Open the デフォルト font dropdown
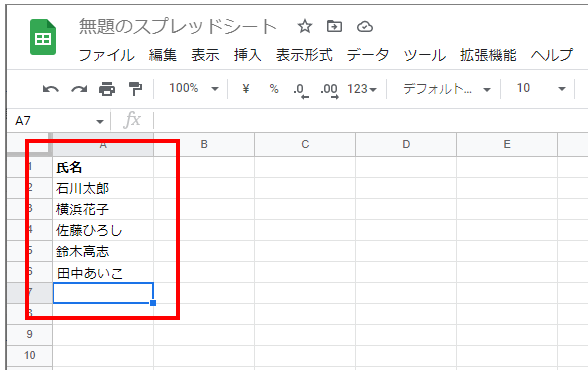This screenshot has width=588, height=370. [x=447, y=89]
